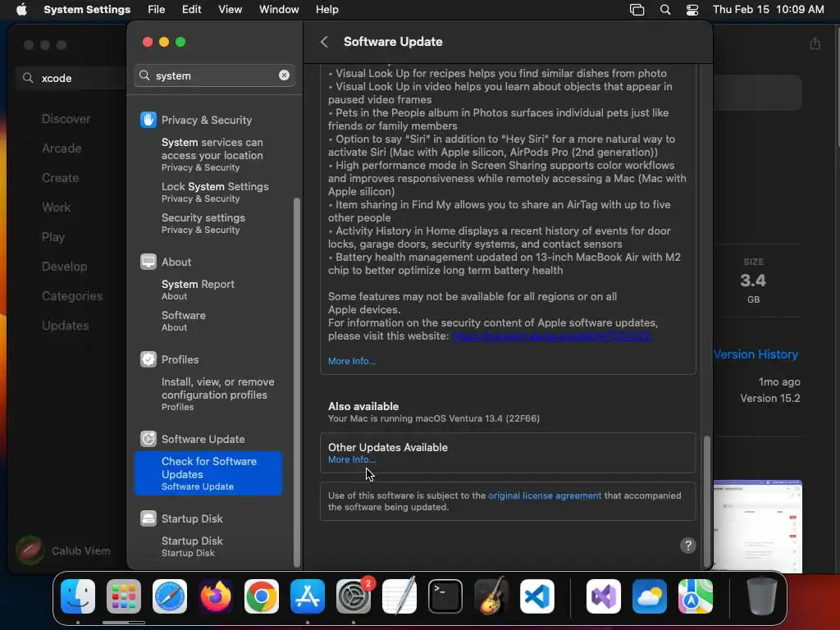This screenshot has height=630, width=840.
Task: Click into the system search field
Action: pos(214,75)
